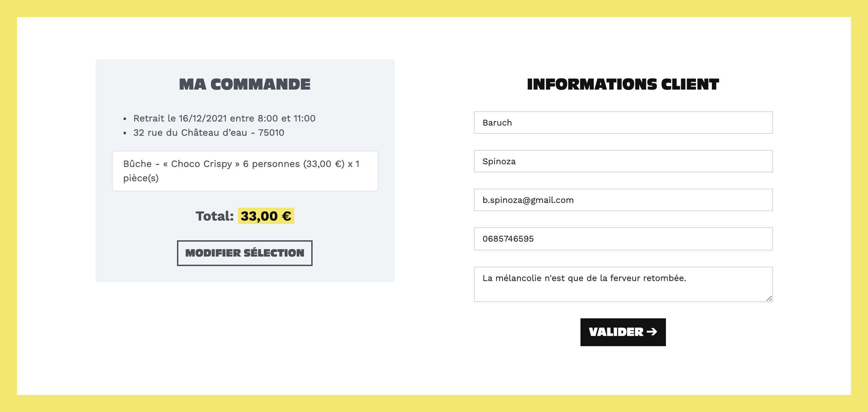Submit the form with the Valider button
Viewport: 868px width, 412px height.
tap(623, 332)
